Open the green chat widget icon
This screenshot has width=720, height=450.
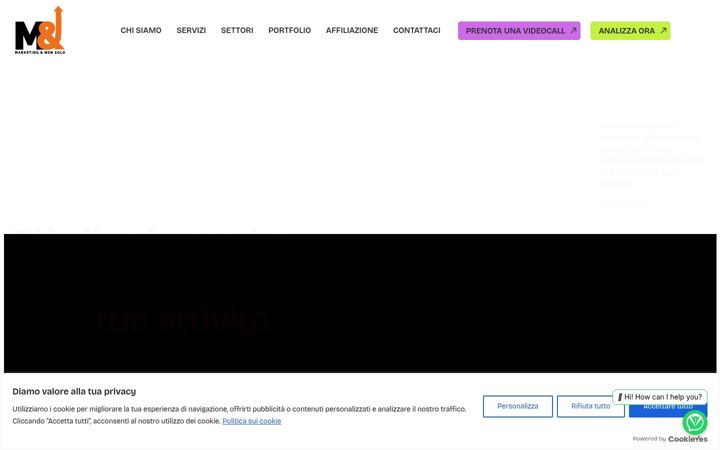click(695, 422)
